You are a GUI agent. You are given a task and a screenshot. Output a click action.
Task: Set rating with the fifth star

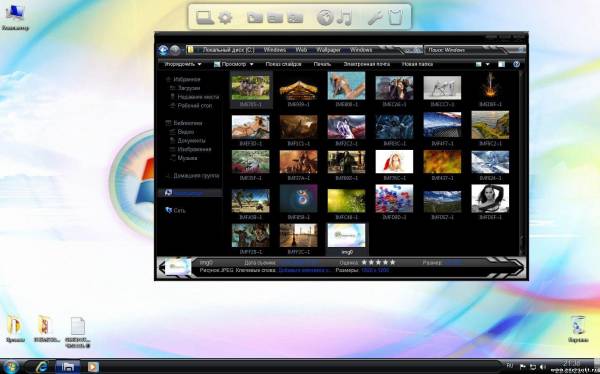[392, 263]
